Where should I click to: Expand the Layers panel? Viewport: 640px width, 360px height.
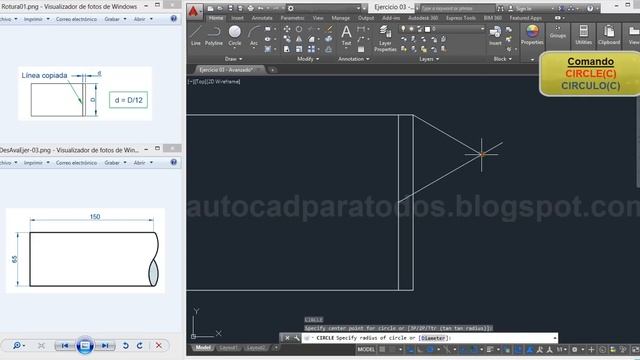click(429, 59)
